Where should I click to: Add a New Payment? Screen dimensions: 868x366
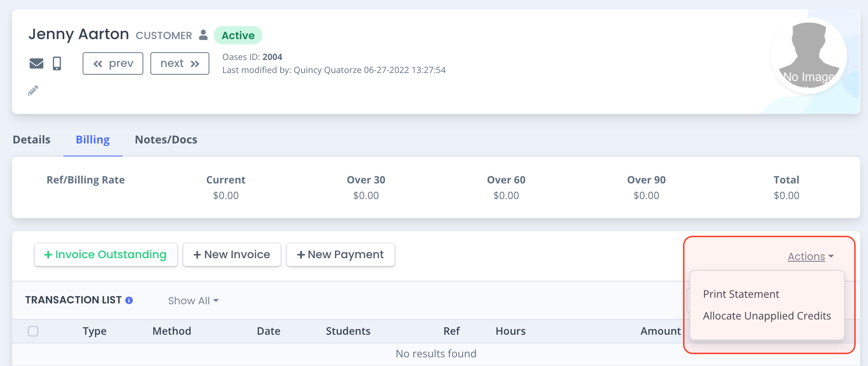[340, 255]
